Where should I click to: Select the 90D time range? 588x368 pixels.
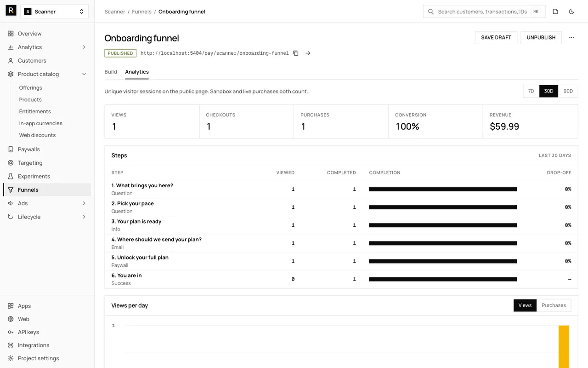click(568, 91)
